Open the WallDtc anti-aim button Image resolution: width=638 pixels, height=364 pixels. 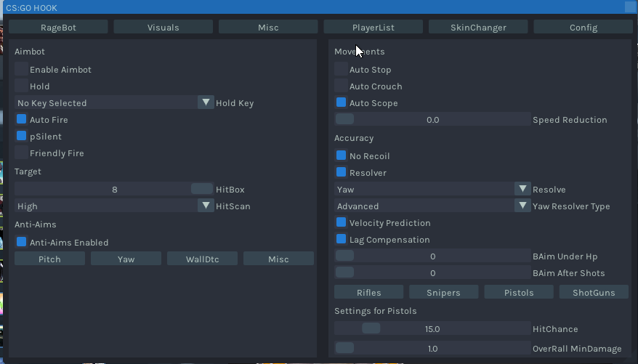click(202, 259)
